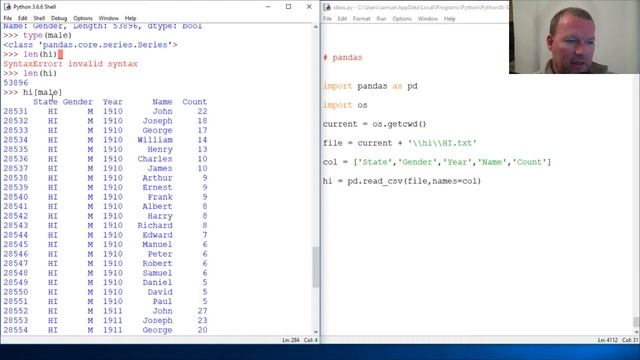Open Window menu in the editor window
640x360 pixels.
(428, 19)
